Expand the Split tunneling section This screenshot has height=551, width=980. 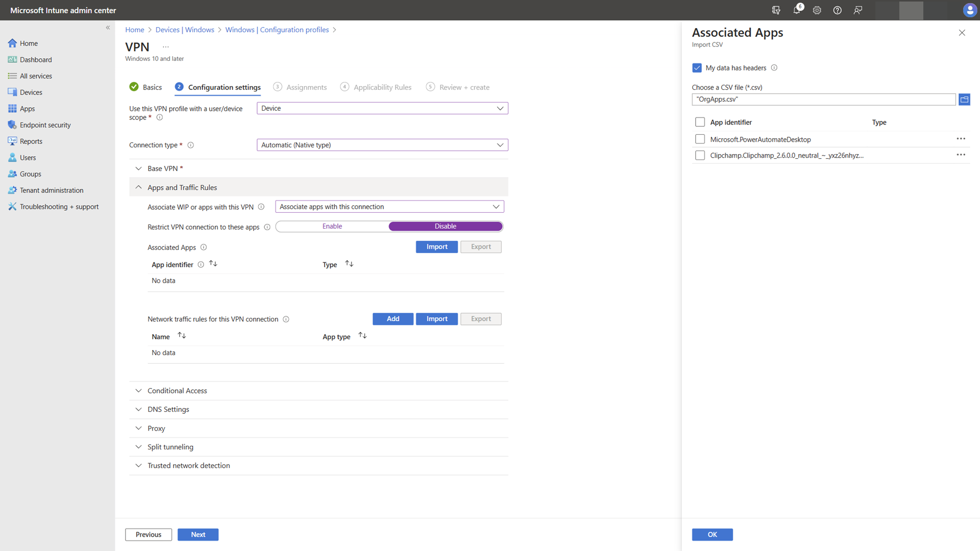coord(170,447)
